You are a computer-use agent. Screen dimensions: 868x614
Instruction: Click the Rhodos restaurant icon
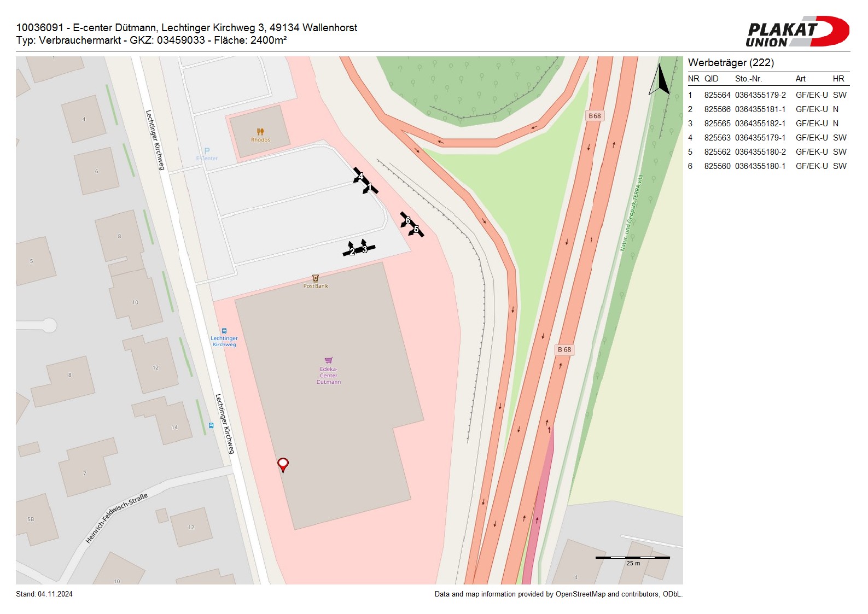(x=260, y=132)
